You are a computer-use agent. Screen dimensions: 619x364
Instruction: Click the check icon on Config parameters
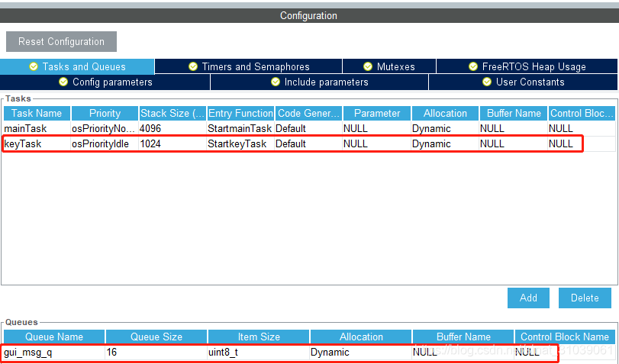tap(63, 82)
